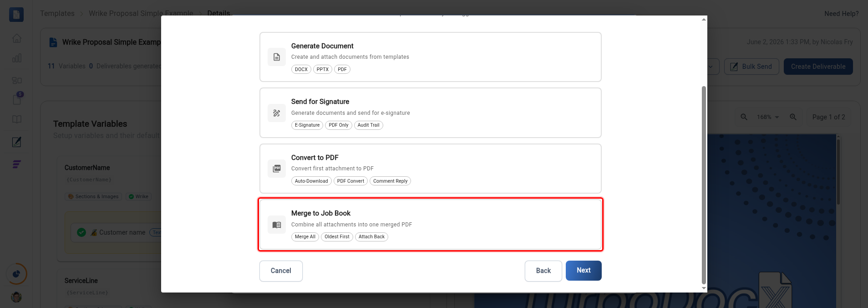
Task: Click the Cancel button in the dialog
Action: pos(281,271)
